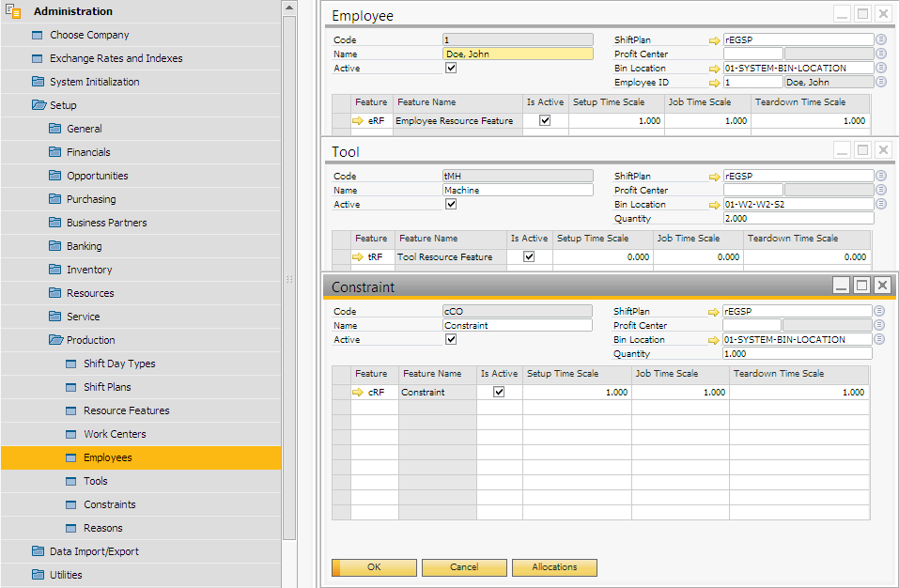
Task: Open Work Centers from the Production menu
Action: point(114,434)
